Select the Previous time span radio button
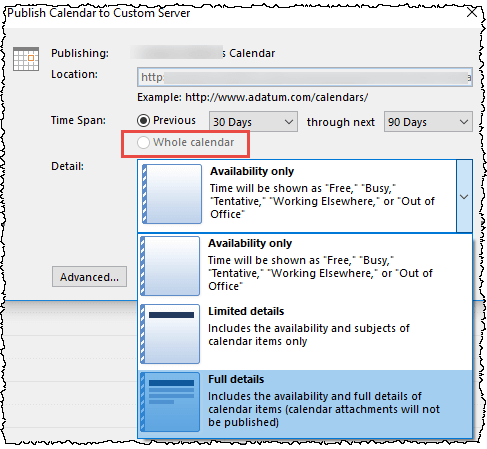487x449 pixels. pyautogui.click(x=143, y=120)
